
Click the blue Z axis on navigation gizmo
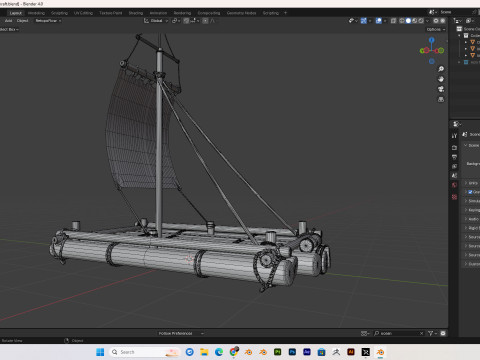tap(432, 40)
